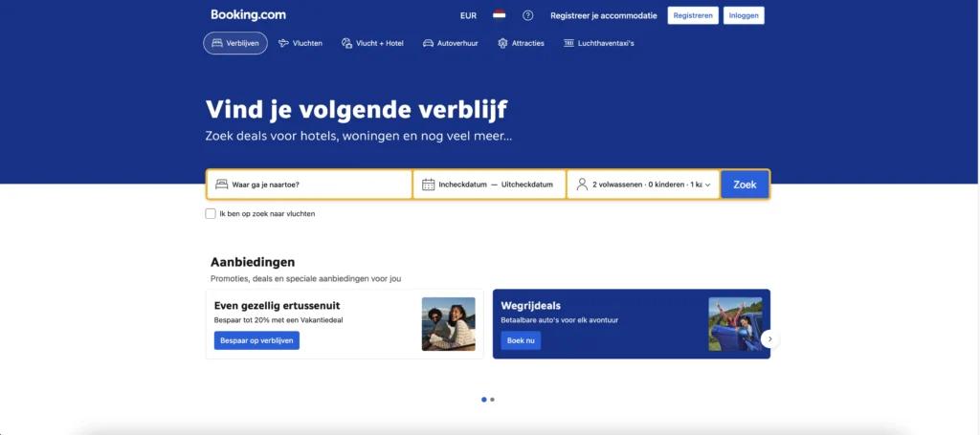
Task: Click the Registreren button
Action: [693, 15]
